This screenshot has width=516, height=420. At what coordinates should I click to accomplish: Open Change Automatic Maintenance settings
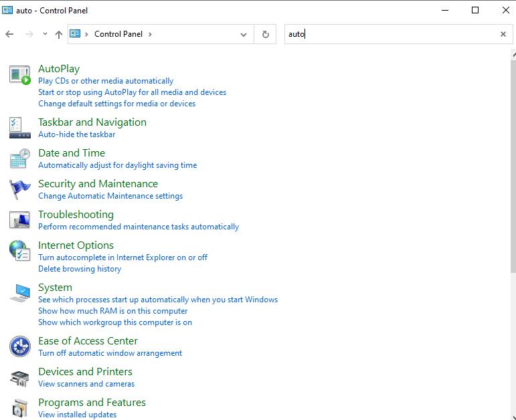110,196
